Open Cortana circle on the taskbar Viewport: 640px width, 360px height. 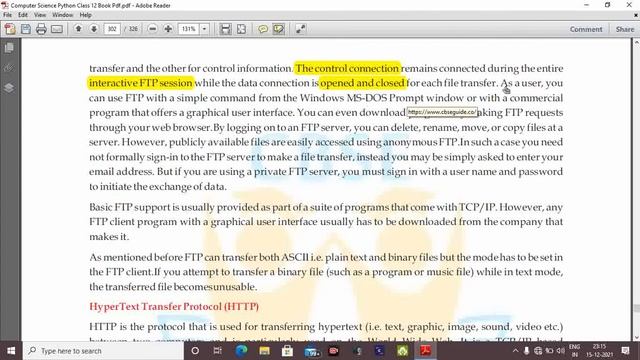pos(195,351)
